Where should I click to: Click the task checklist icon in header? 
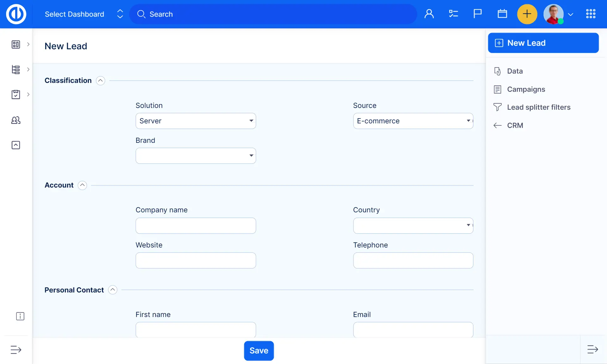point(453,14)
